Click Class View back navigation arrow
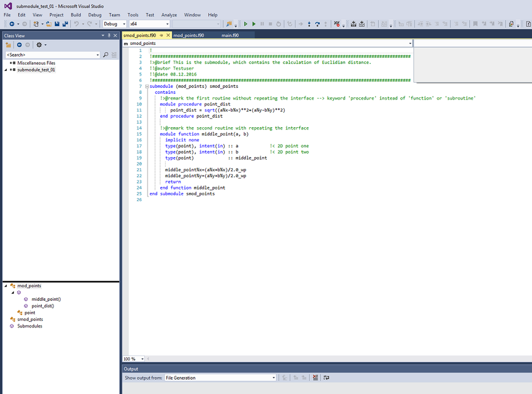Image resolution: width=532 pixels, height=394 pixels. (x=19, y=45)
